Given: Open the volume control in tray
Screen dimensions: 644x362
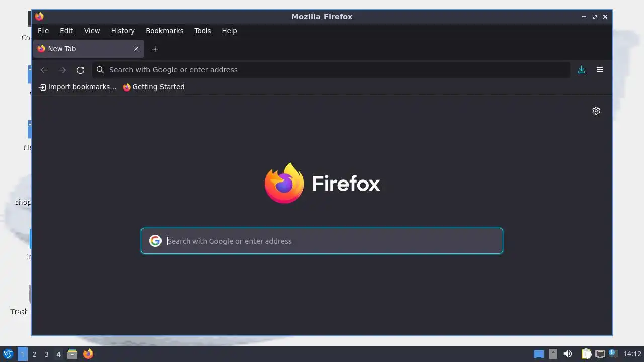Looking at the screenshot, I should [568, 354].
